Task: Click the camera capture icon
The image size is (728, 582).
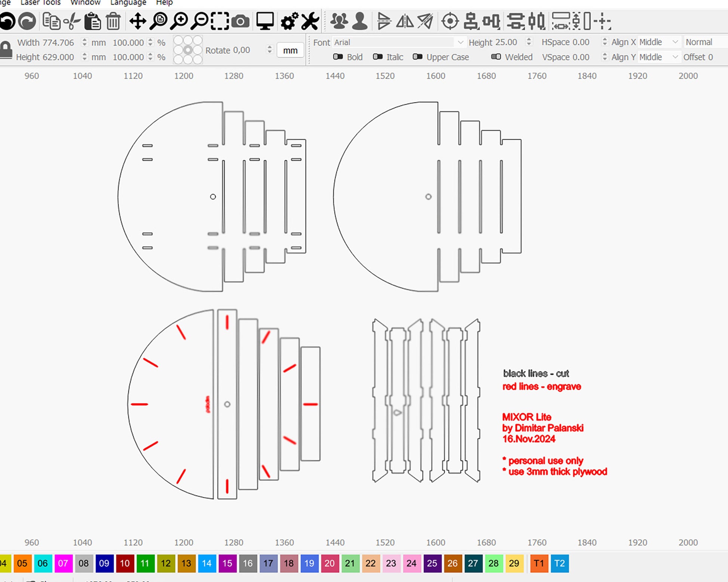Action: pyautogui.click(x=240, y=21)
